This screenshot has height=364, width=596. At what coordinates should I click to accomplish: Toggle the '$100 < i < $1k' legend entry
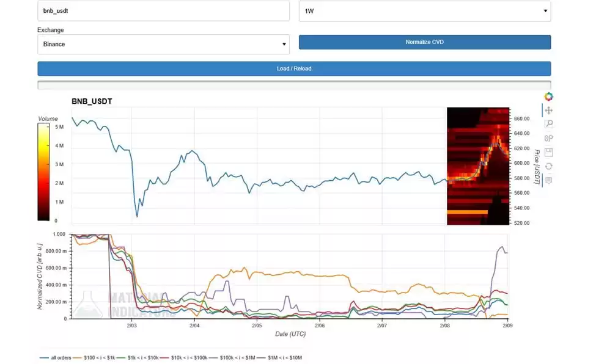(94, 357)
